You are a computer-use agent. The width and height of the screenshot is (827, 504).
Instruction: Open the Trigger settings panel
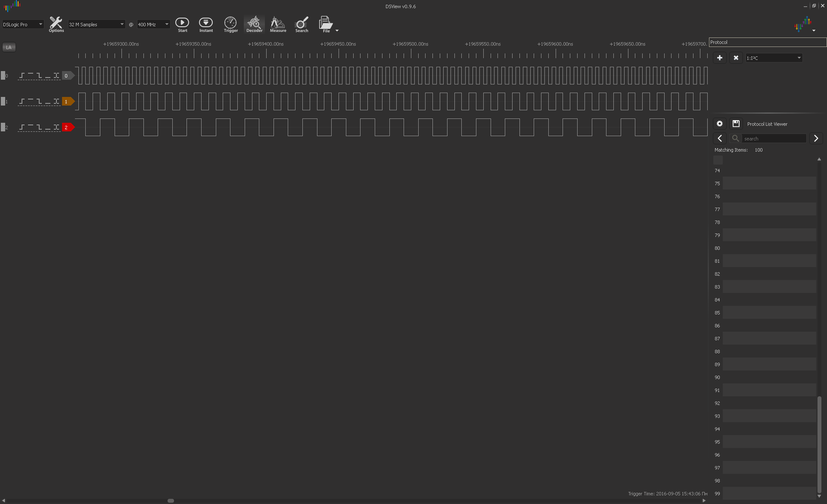(230, 24)
